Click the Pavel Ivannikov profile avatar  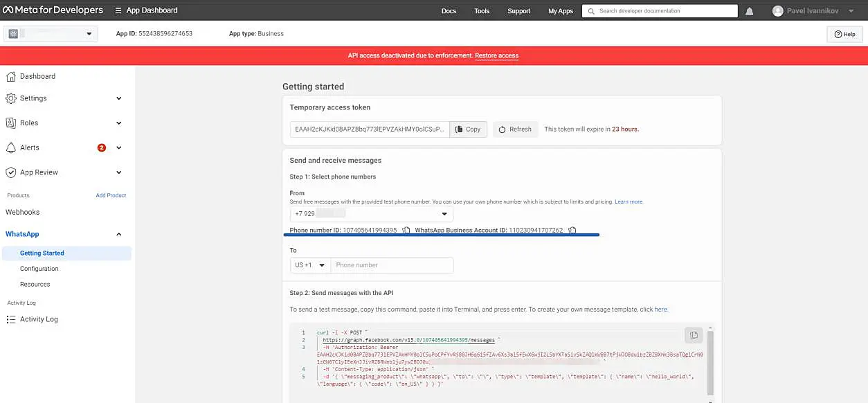click(778, 11)
